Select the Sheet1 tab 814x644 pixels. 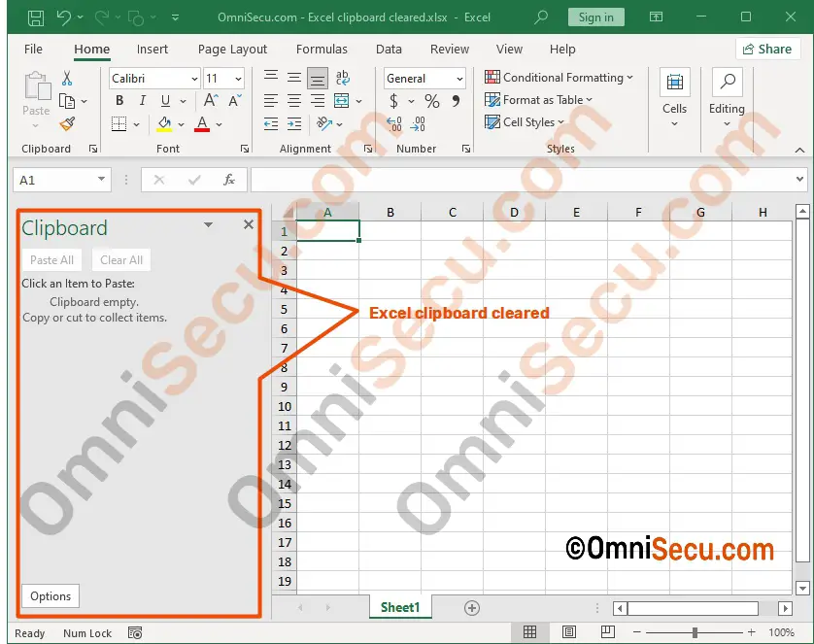point(400,607)
